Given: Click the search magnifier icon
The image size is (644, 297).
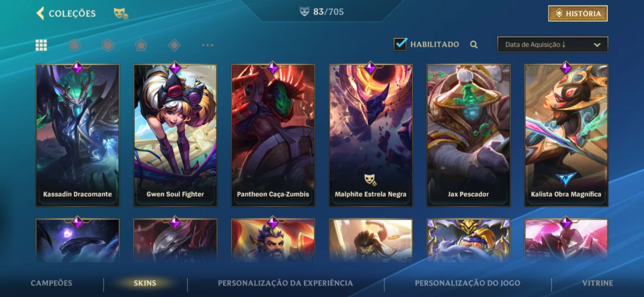Looking at the screenshot, I should tap(474, 45).
